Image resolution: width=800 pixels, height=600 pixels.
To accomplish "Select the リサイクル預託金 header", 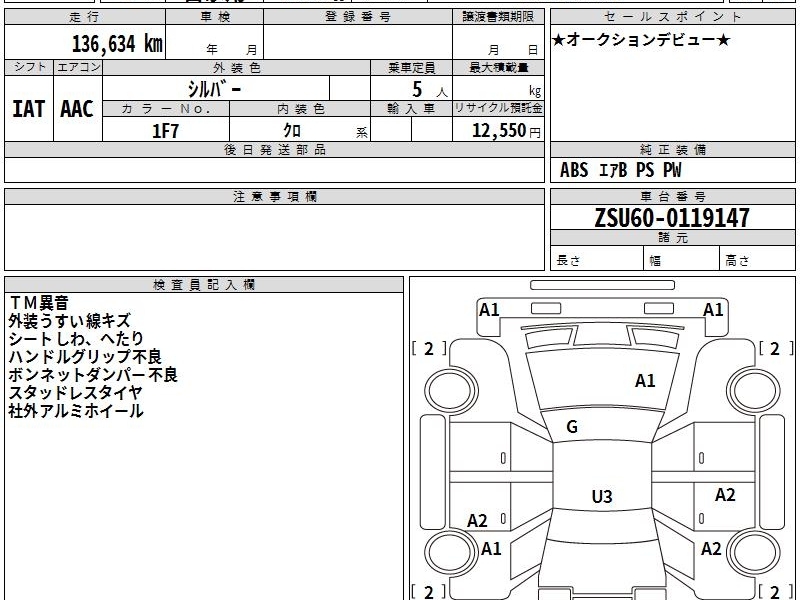I will pos(498,108).
